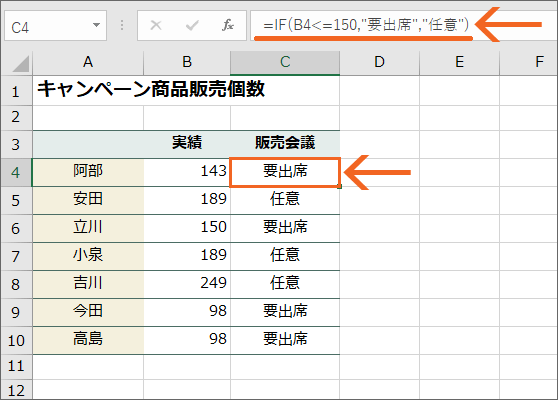558x400 pixels.
Task: Select the column D header
Action: [x=380, y=62]
